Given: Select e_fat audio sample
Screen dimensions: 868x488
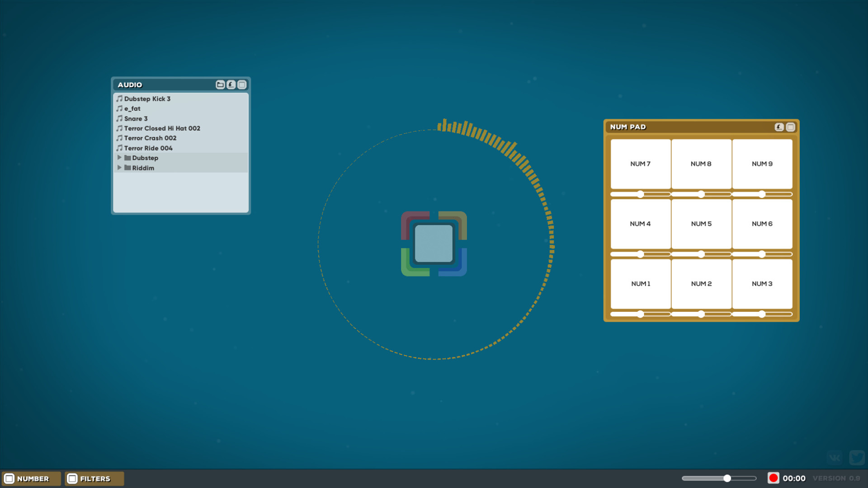Looking at the screenshot, I should [x=132, y=108].
